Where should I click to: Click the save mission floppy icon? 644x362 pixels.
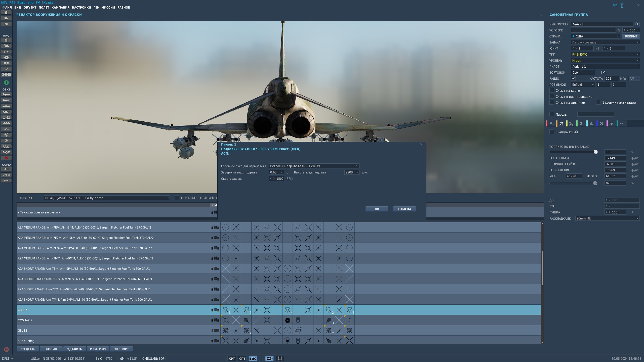pos(6,24)
